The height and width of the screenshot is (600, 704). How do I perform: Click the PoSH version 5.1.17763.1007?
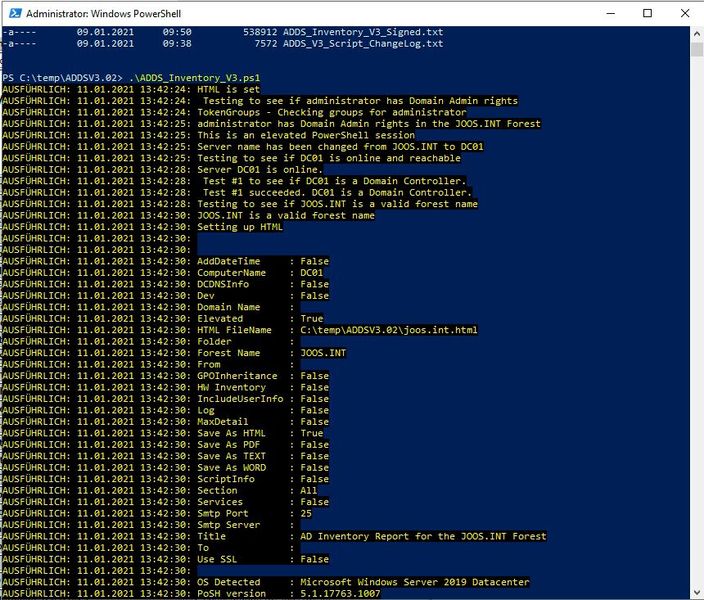pos(340,593)
